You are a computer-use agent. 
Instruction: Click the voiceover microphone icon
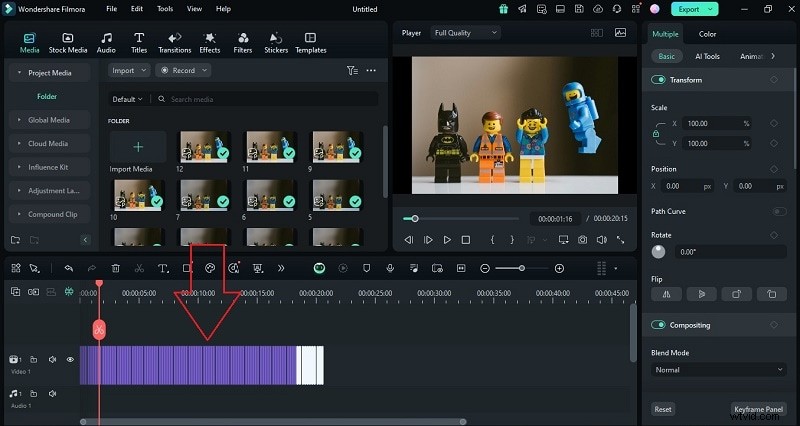[390, 268]
